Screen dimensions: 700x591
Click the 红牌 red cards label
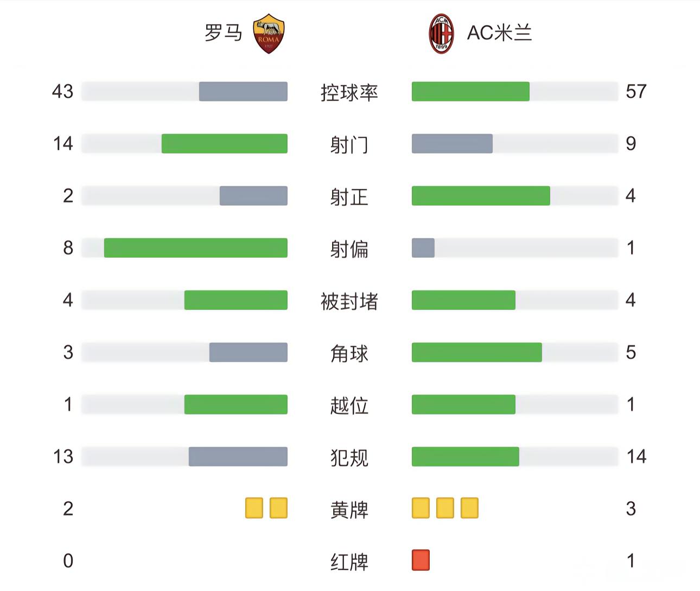pyautogui.click(x=349, y=562)
